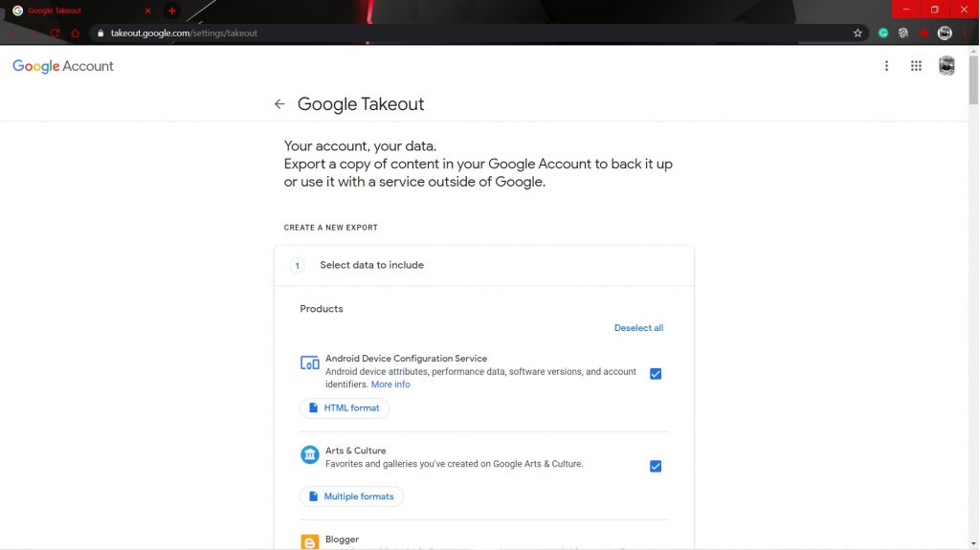This screenshot has height=550, width=980.
Task: Click the Blogger product icon
Action: [309, 542]
